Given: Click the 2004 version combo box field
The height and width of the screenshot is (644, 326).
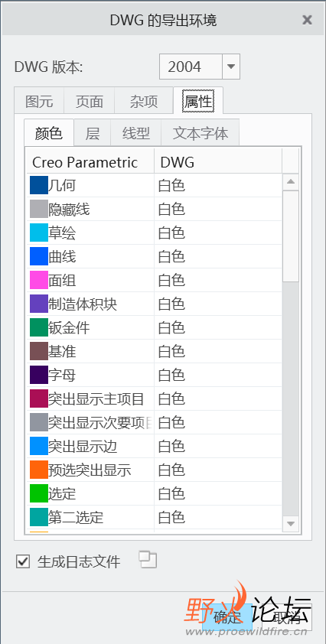Looking at the screenshot, I should click(191, 67).
